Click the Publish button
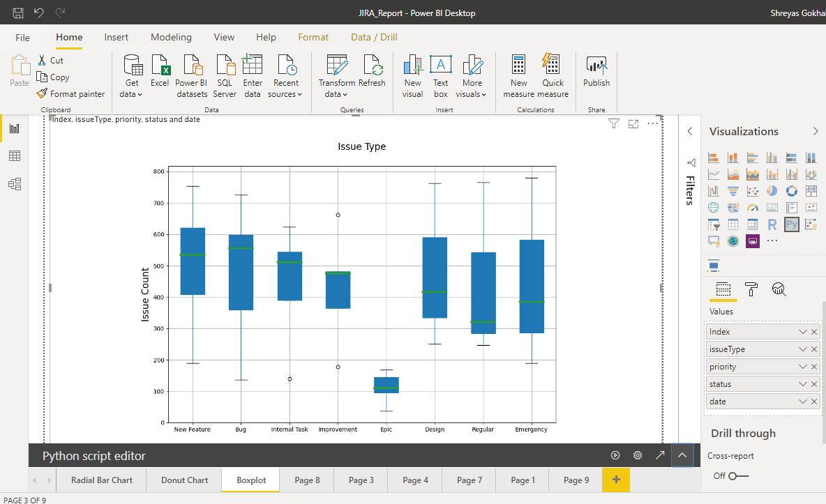The height and width of the screenshot is (504, 826). click(x=596, y=72)
